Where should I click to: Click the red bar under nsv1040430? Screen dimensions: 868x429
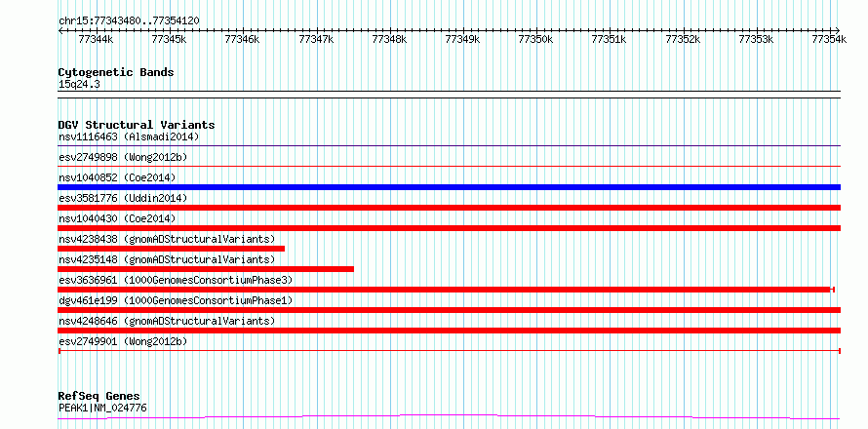click(x=449, y=228)
